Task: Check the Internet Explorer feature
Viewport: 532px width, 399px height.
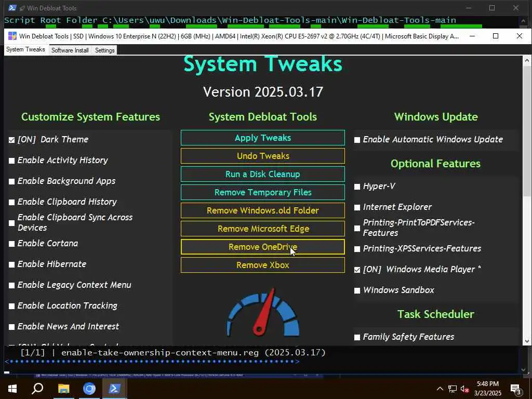Action: (x=357, y=207)
